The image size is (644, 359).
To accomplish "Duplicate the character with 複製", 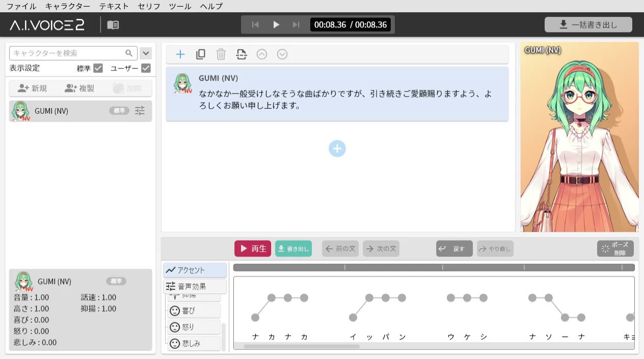I will (80, 88).
